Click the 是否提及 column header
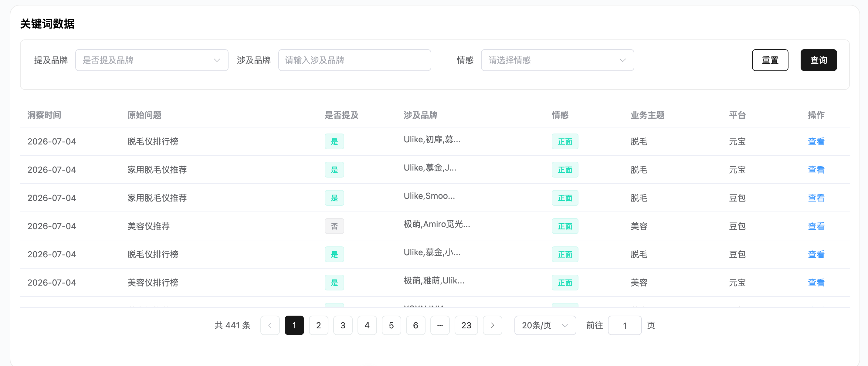This screenshot has height=366, width=868. coord(341,115)
